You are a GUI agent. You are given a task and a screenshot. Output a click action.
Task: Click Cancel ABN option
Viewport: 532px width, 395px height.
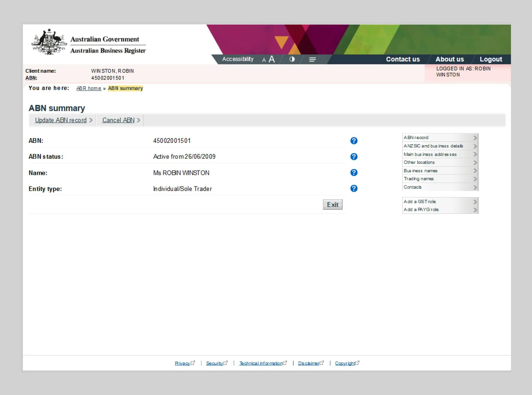point(118,120)
